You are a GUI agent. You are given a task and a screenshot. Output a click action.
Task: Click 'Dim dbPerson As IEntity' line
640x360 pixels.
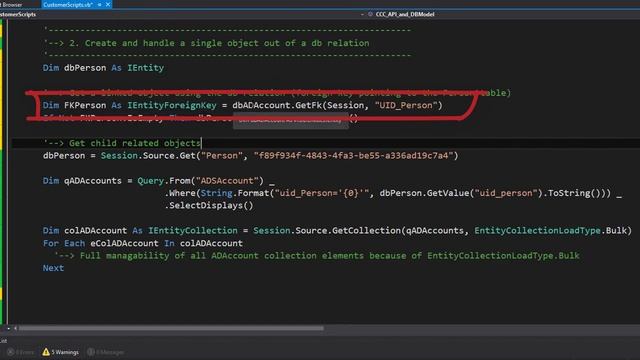103,68
